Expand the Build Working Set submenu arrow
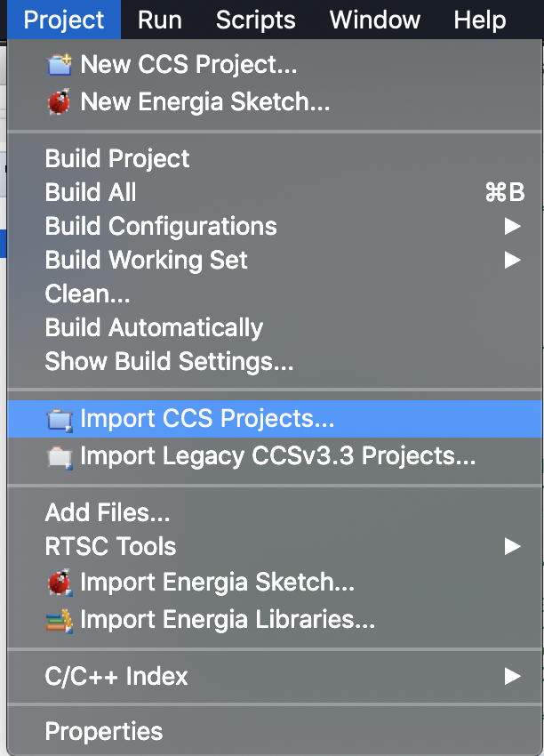Image resolution: width=544 pixels, height=756 pixels. (512, 260)
